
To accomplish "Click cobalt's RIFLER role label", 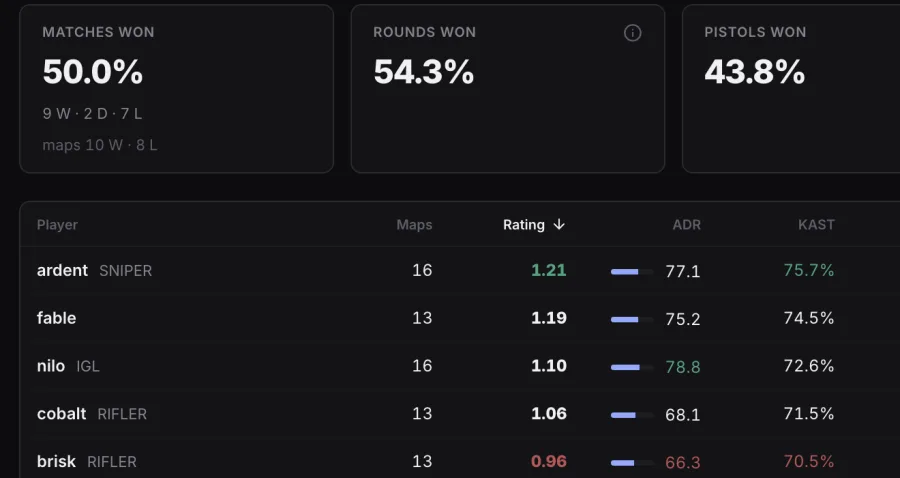I will (x=122, y=414).
